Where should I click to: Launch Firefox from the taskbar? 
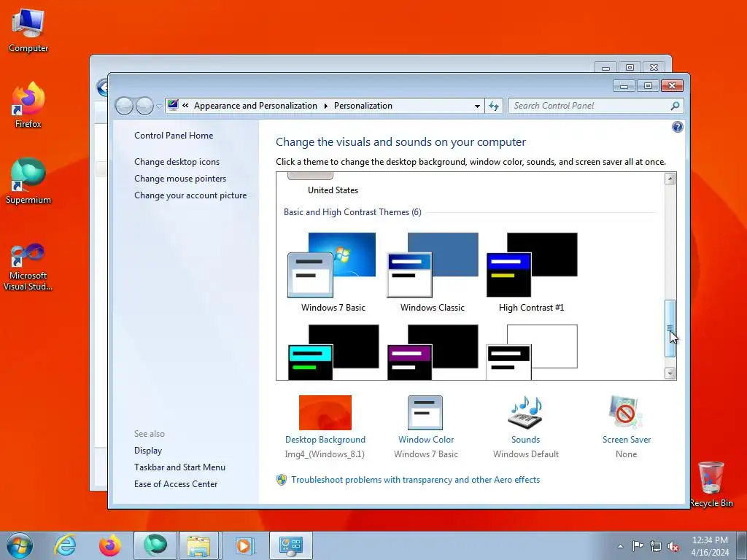tap(109, 545)
